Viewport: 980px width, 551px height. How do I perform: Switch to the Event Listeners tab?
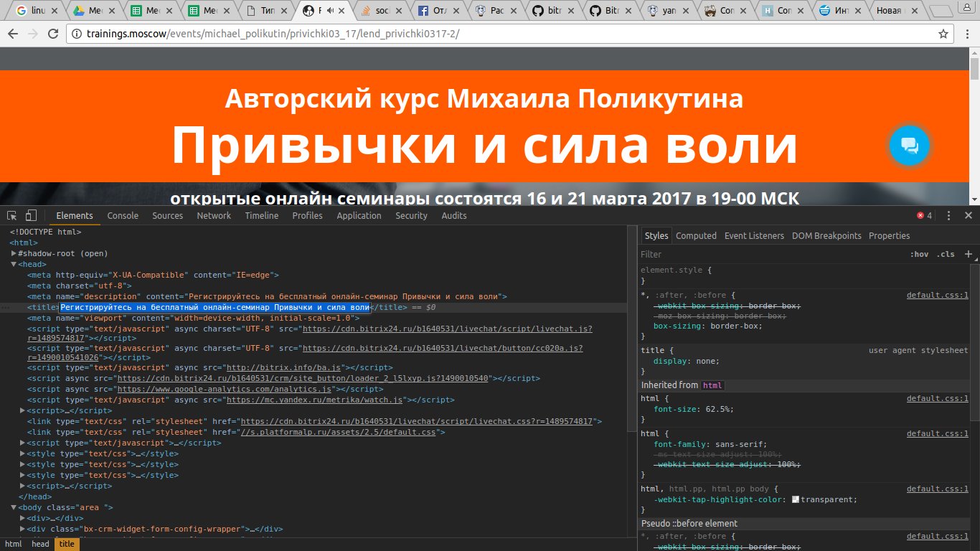point(754,235)
